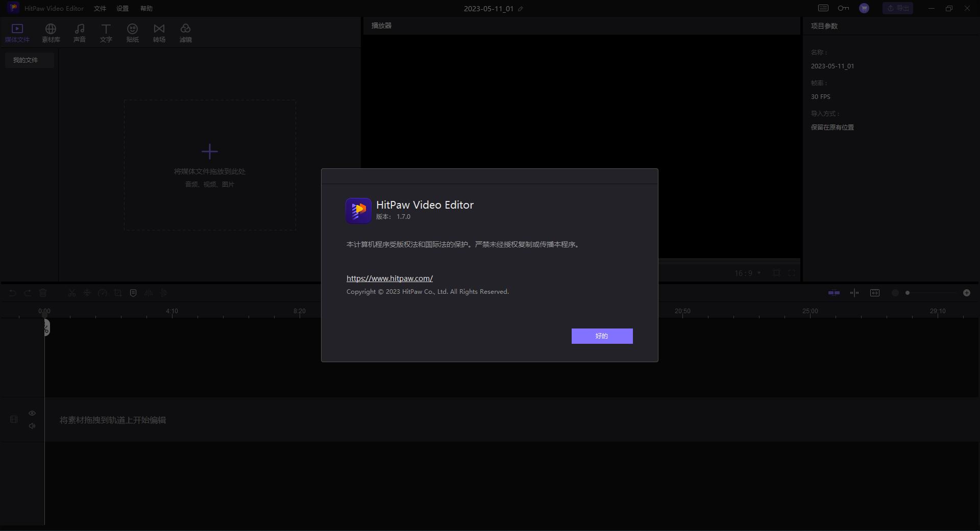Open the 帮助 menu

[x=146, y=9]
